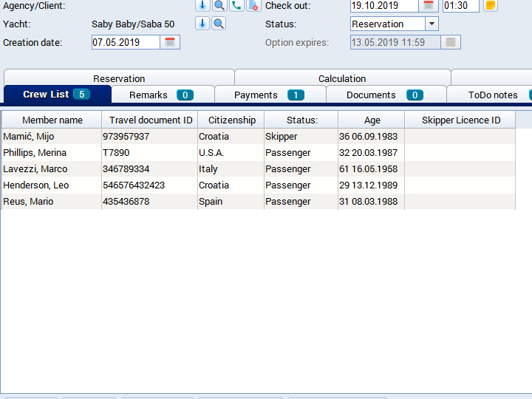Switch to the Payments tab
This screenshot has width=532, height=399.
pos(269,95)
